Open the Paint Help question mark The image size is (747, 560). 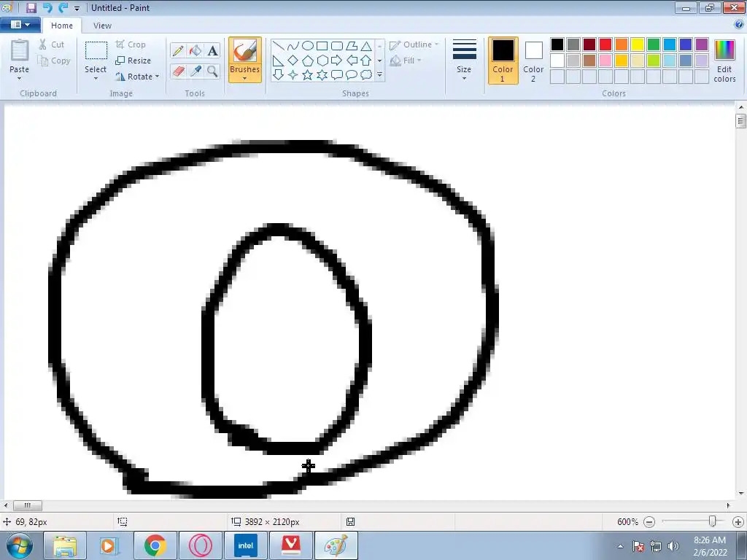tap(739, 25)
